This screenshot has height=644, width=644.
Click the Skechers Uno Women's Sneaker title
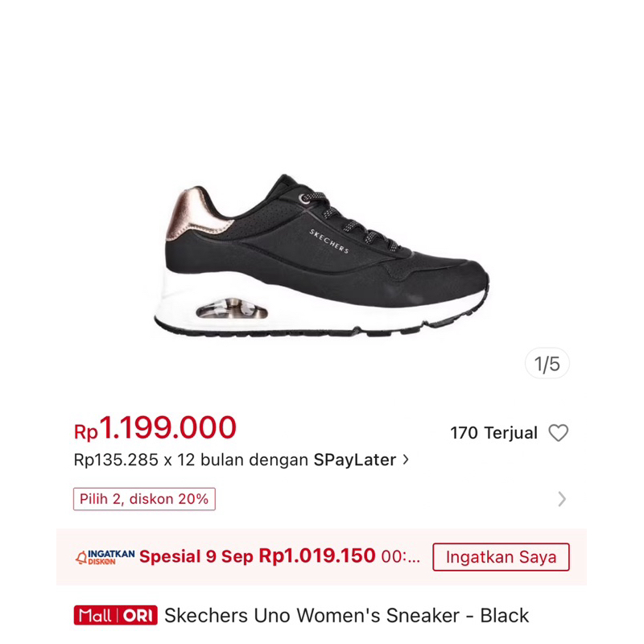click(347, 615)
